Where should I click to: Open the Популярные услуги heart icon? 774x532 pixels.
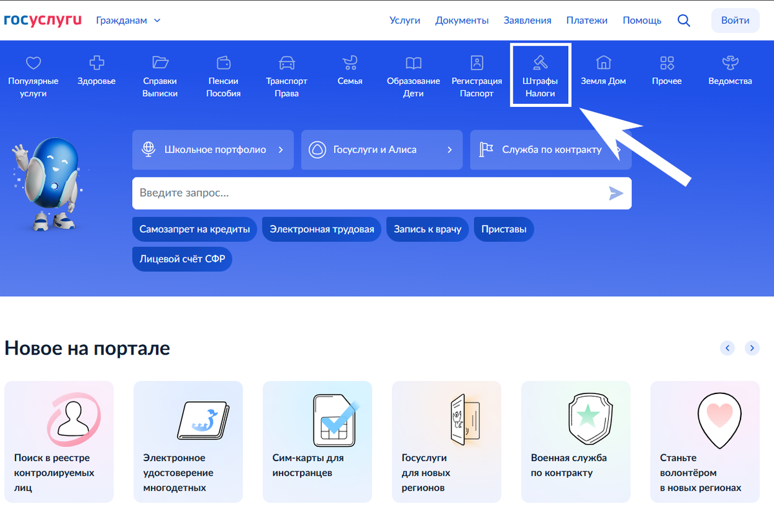[x=33, y=63]
